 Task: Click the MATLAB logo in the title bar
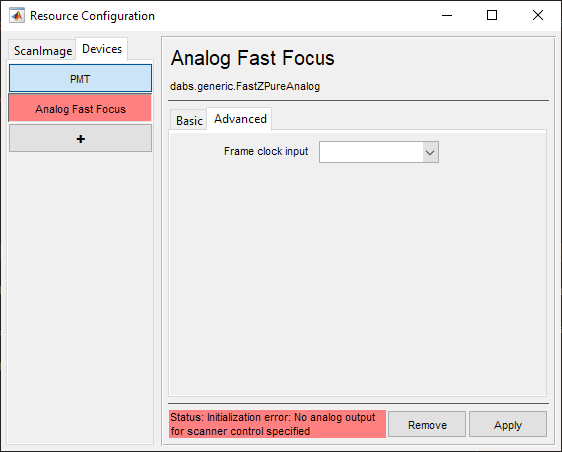tap(17, 15)
